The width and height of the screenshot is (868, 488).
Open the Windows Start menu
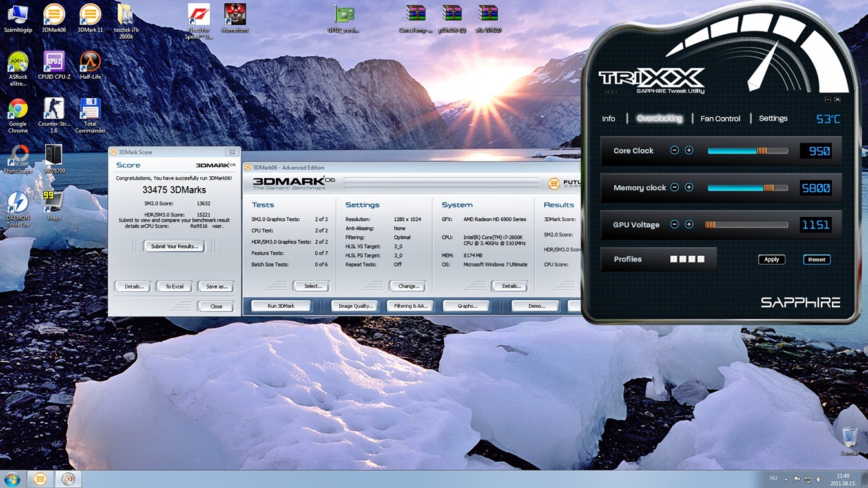pos(12,479)
